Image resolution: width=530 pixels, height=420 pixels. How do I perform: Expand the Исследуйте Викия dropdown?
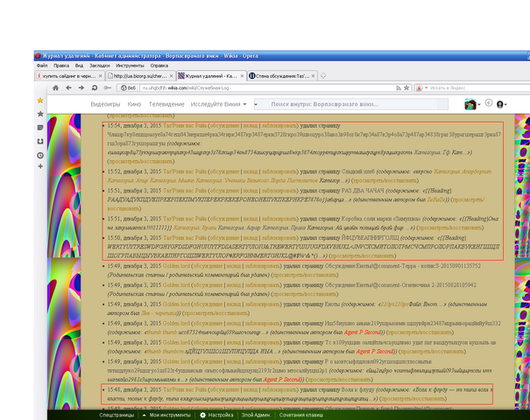click(219, 104)
